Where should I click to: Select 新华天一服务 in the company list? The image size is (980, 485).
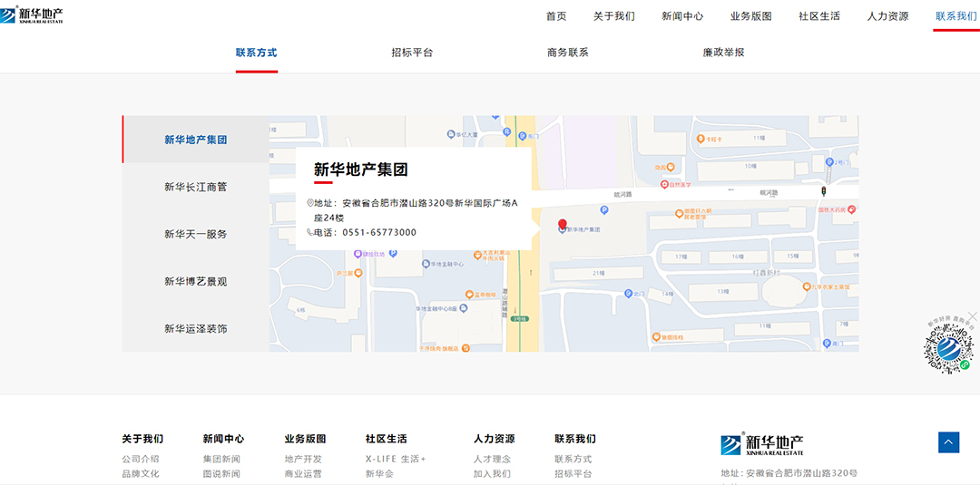coord(195,234)
